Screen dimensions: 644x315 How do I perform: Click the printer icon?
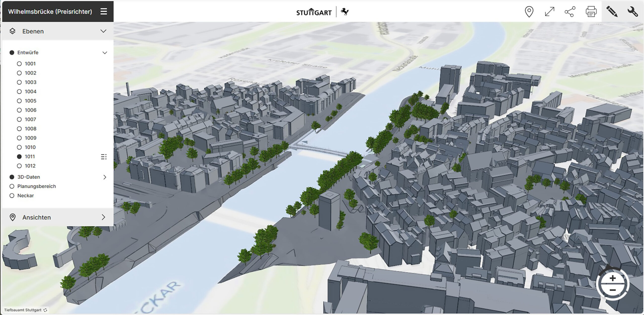[x=591, y=12]
